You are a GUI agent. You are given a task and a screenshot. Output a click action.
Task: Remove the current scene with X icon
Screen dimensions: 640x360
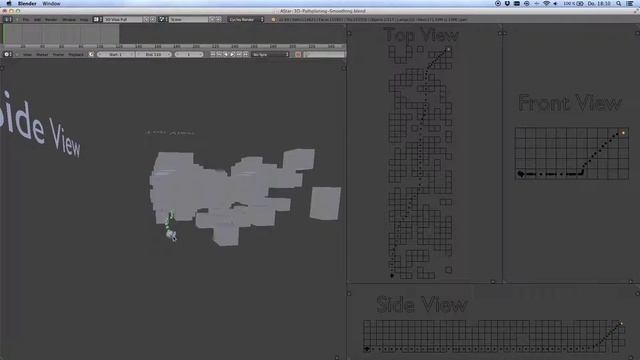[219, 19]
